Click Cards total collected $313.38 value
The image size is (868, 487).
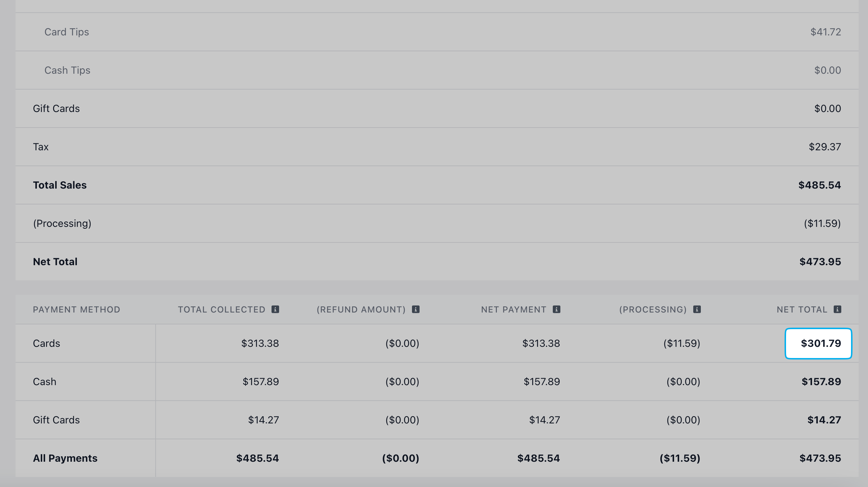tap(260, 343)
